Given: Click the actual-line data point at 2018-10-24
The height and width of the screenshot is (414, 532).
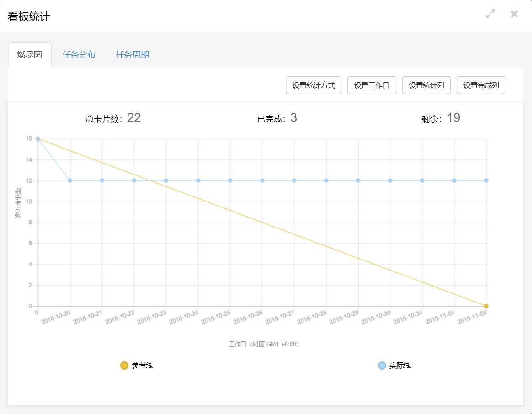Looking at the screenshot, I should tap(198, 180).
